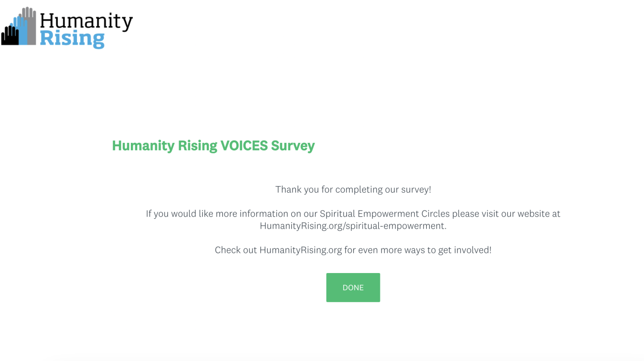Click the green DONE button
644x361 pixels.
(x=353, y=288)
